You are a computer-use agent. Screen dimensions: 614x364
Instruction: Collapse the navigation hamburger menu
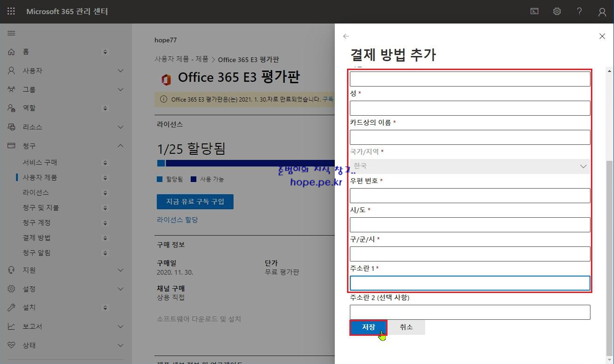[x=11, y=33]
